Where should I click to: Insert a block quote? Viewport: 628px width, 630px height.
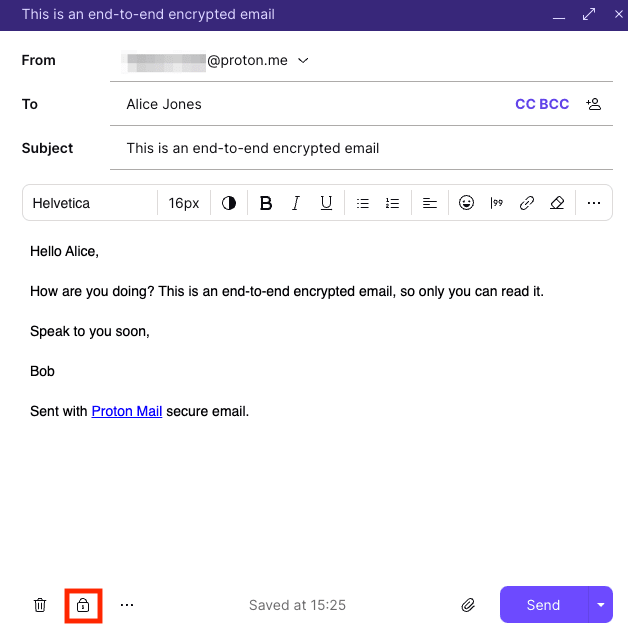497,203
